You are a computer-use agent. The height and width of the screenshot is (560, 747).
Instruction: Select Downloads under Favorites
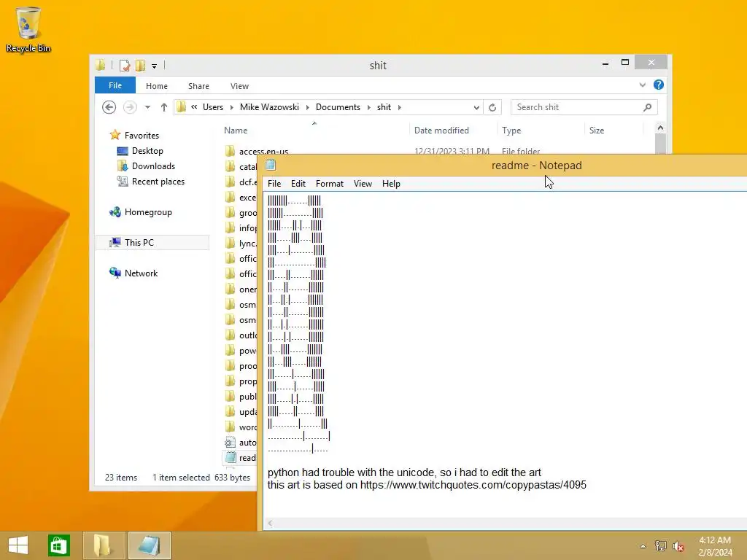[x=153, y=166]
